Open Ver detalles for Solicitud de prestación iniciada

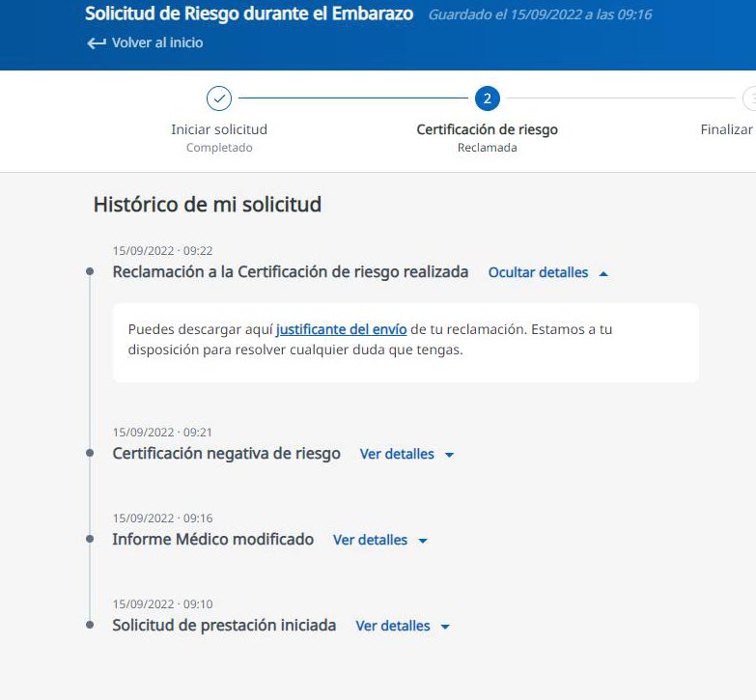coord(393,627)
